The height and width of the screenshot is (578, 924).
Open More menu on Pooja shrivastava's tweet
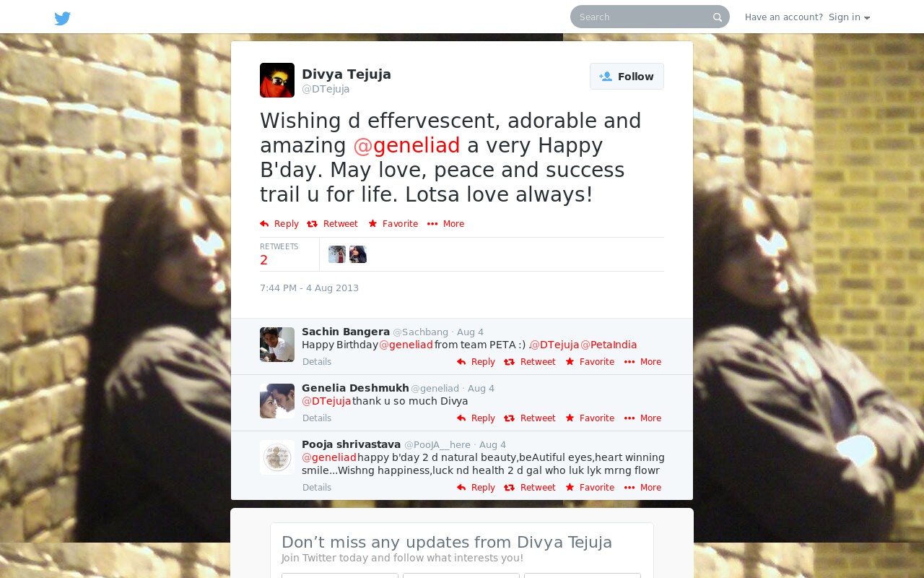[x=642, y=488]
